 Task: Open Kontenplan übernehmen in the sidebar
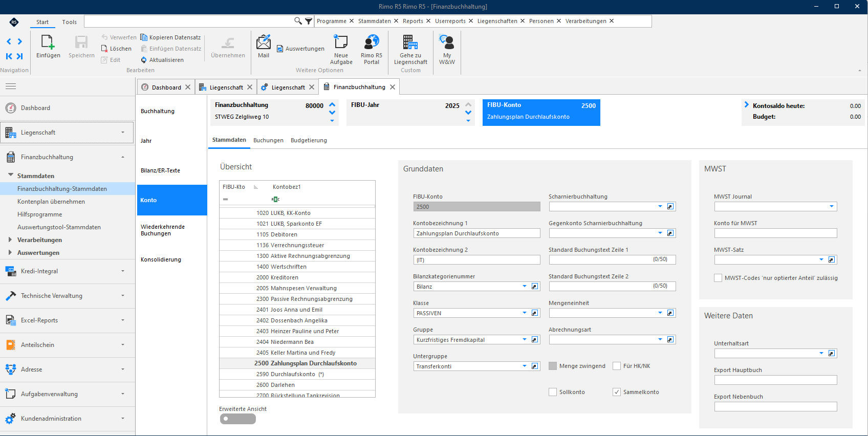(51, 202)
